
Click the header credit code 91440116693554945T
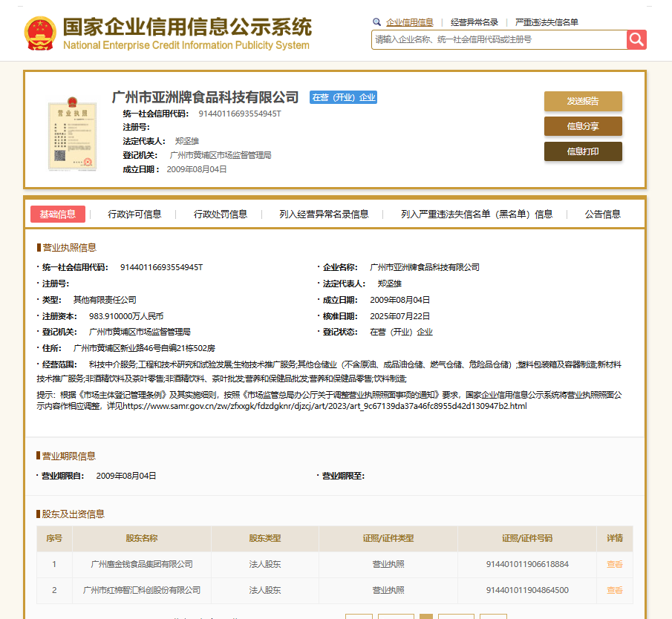coord(240,114)
